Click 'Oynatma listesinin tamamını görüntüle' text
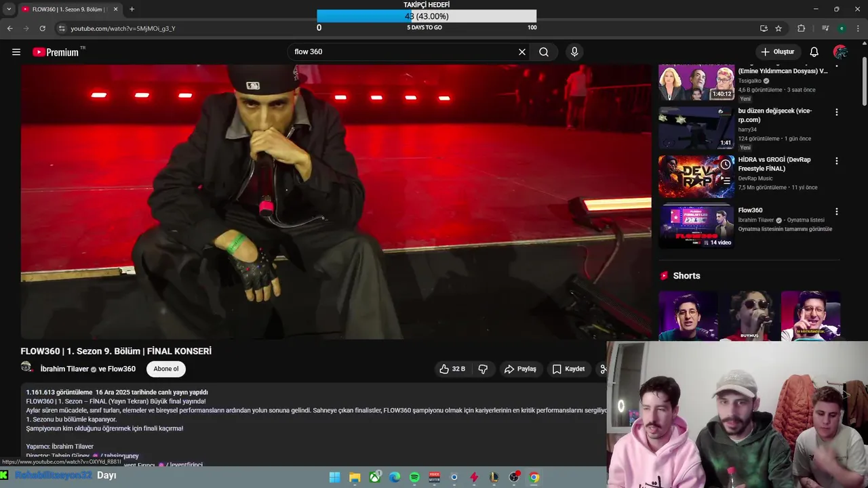This screenshot has height=488, width=868. pos(785,229)
